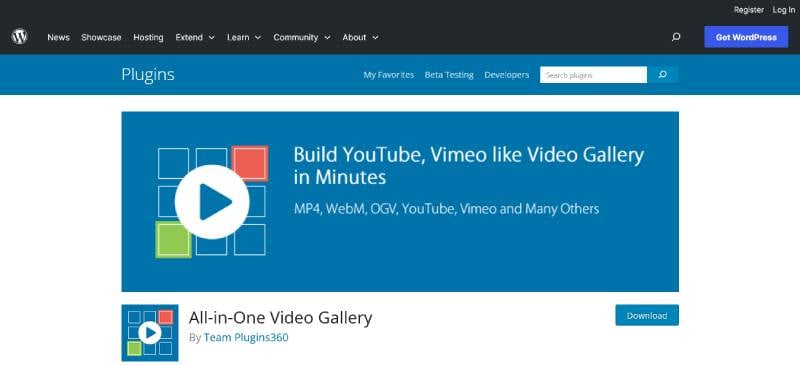Submit plugin search with magnifier button
The image size is (800, 365).
662,75
